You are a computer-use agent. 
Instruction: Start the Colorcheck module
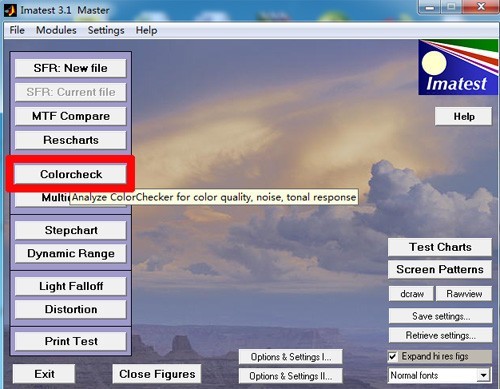[x=71, y=174]
